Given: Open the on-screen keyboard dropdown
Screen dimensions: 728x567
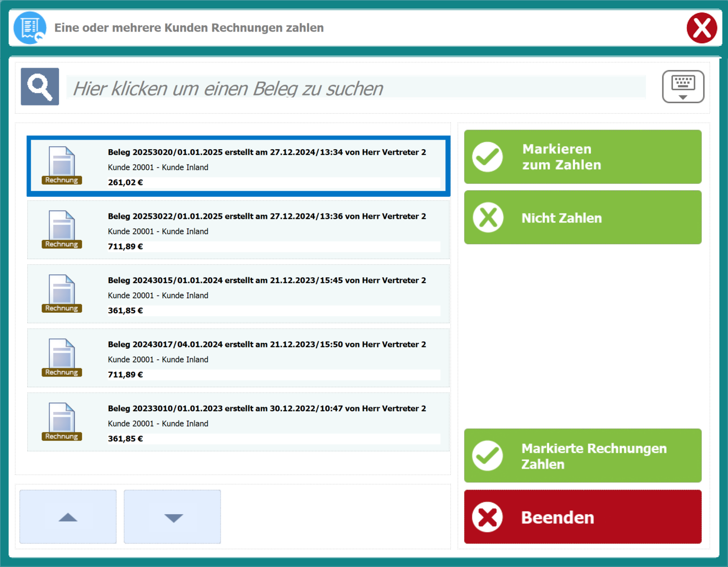Looking at the screenshot, I should tap(683, 87).
